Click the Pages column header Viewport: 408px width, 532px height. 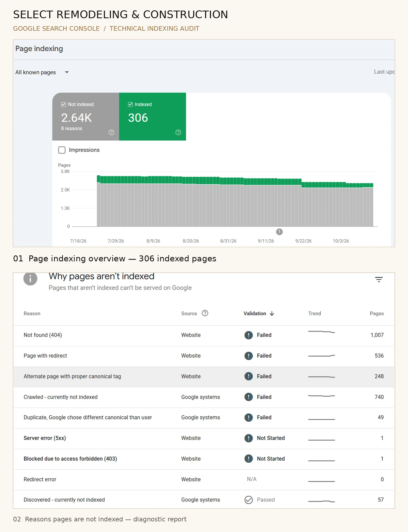click(x=377, y=314)
